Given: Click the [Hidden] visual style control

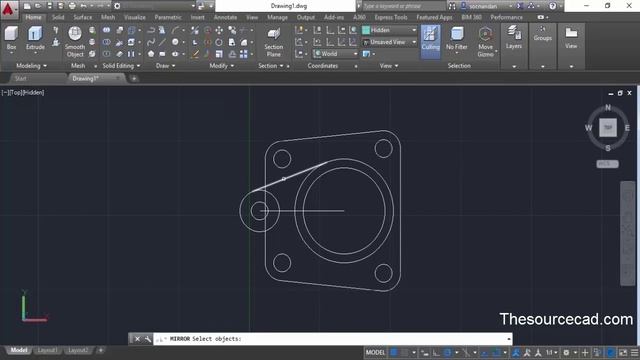Looking at the screenshot, I should coord(33,93).
